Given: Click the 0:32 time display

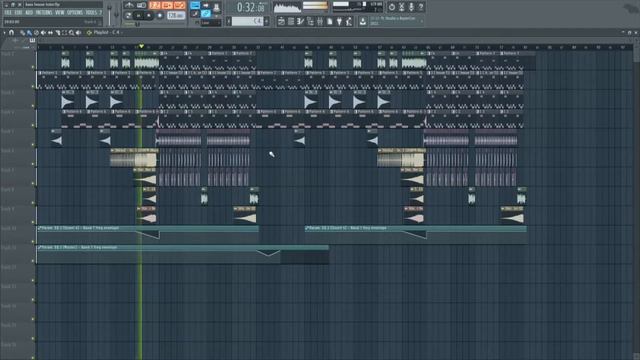Looking at the screenshot, I should click(251, 7).
